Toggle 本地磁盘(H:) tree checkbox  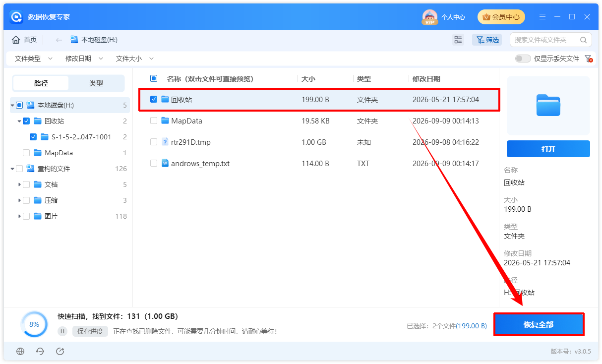pyautogui.click(x=19, y=105)
